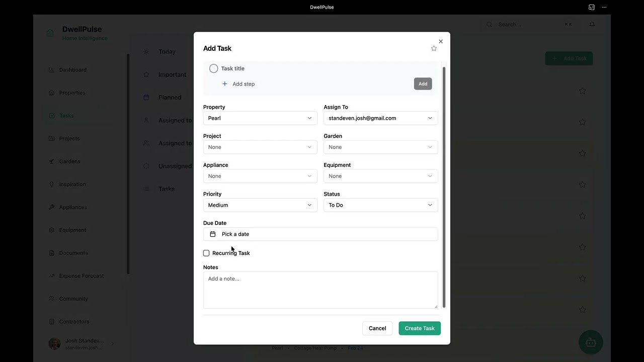Open the Due Date picker
This screenshot has width=644, height=362.
320,234
